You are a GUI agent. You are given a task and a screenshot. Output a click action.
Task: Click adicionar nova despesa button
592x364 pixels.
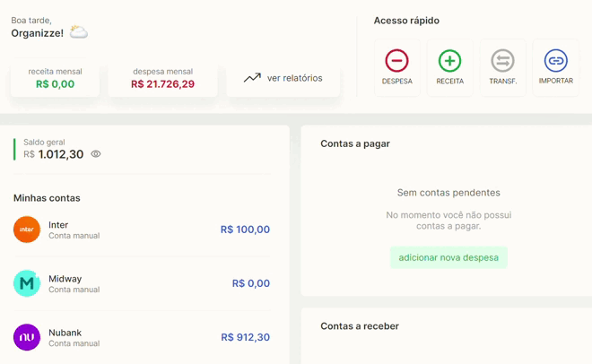coord(448,257)
